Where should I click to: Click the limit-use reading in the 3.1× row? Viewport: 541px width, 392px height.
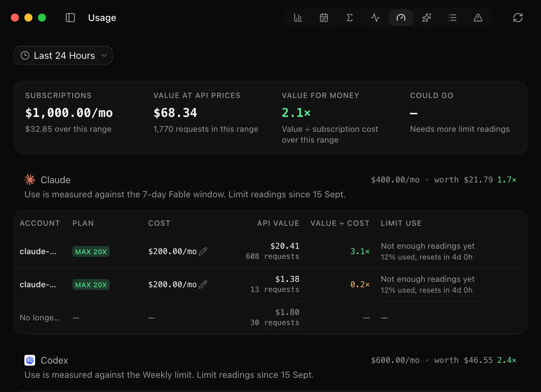tap(428, 251)
